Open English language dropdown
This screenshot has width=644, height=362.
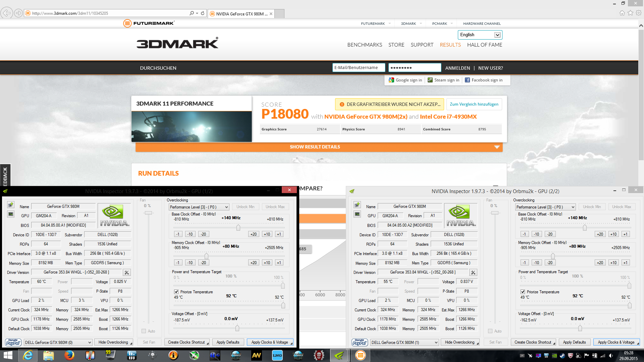click(480, 35)
